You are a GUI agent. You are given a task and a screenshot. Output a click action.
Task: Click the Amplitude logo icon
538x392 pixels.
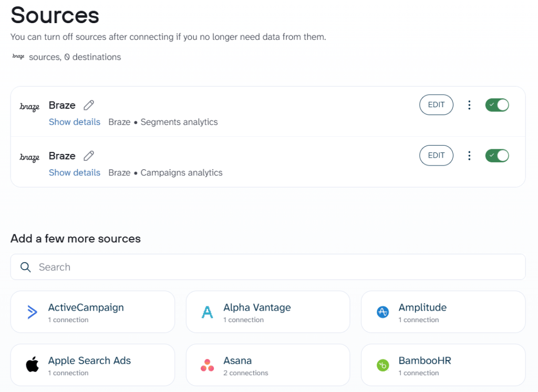382,312
